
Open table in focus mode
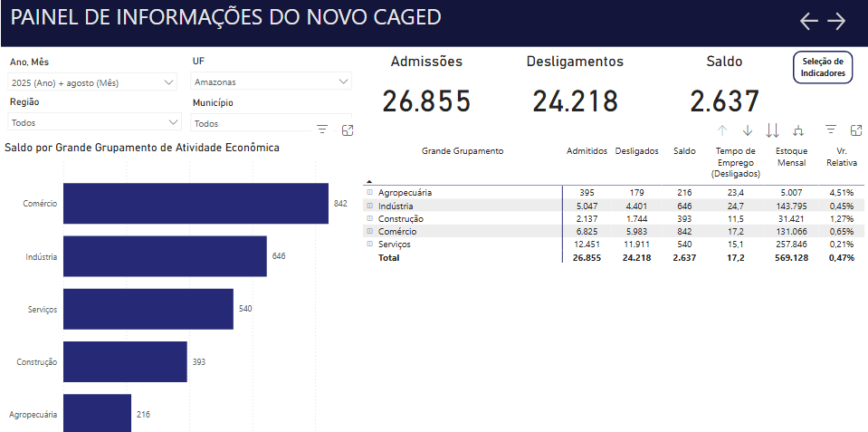coord(856,130)
